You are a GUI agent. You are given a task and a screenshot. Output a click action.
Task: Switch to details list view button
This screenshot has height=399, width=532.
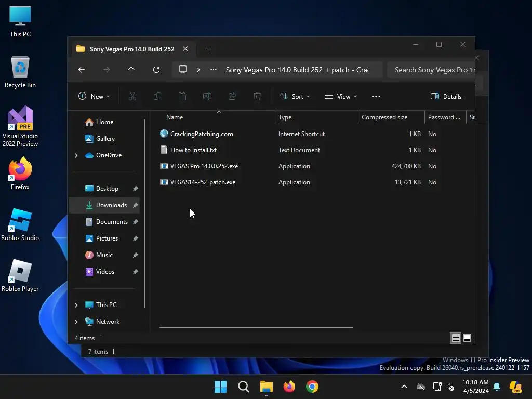456,338
